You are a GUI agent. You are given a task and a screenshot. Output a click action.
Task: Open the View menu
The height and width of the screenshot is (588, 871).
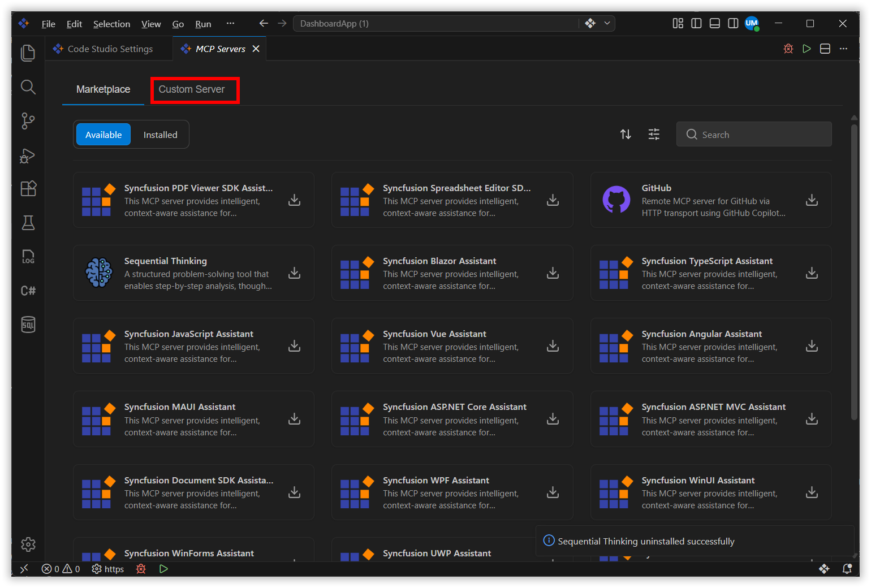pos(151,24)
